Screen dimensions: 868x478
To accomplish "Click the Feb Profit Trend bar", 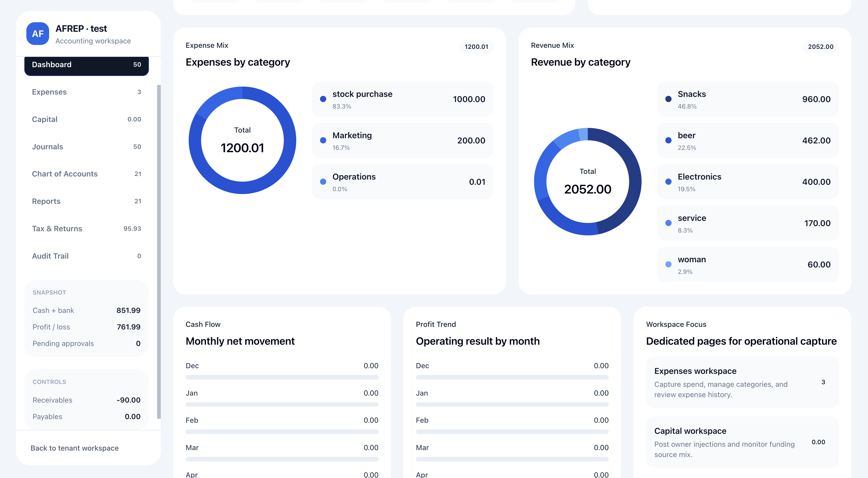I will click(512, 432).
